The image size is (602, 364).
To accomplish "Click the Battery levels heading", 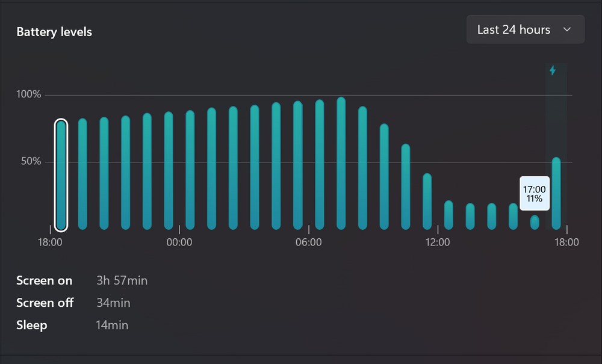I will coord(54,32).
